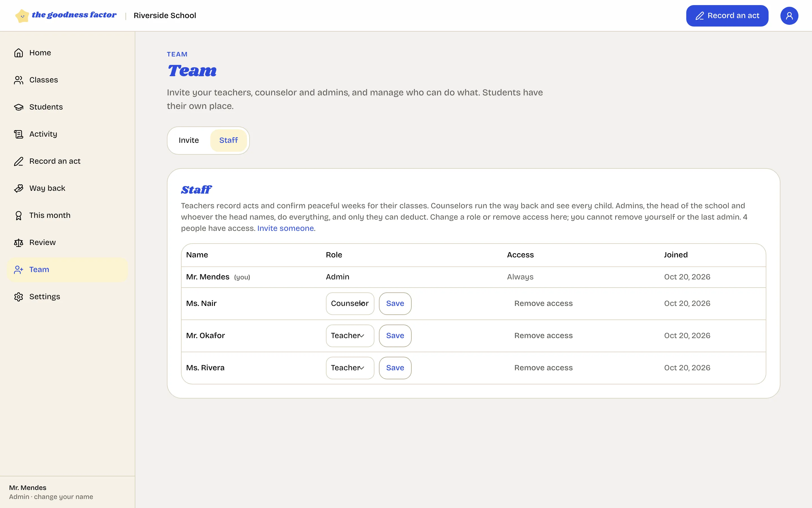
Task: Follow the Invite someone link
Action: [285, 229]
